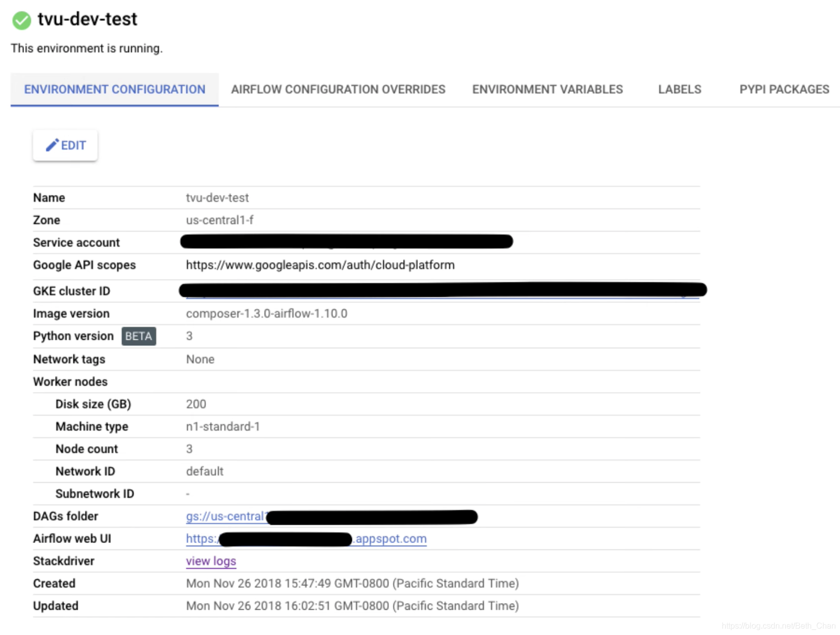Click the Network ID value default
This screenshot has width=840, height=635.
[205, 471]
